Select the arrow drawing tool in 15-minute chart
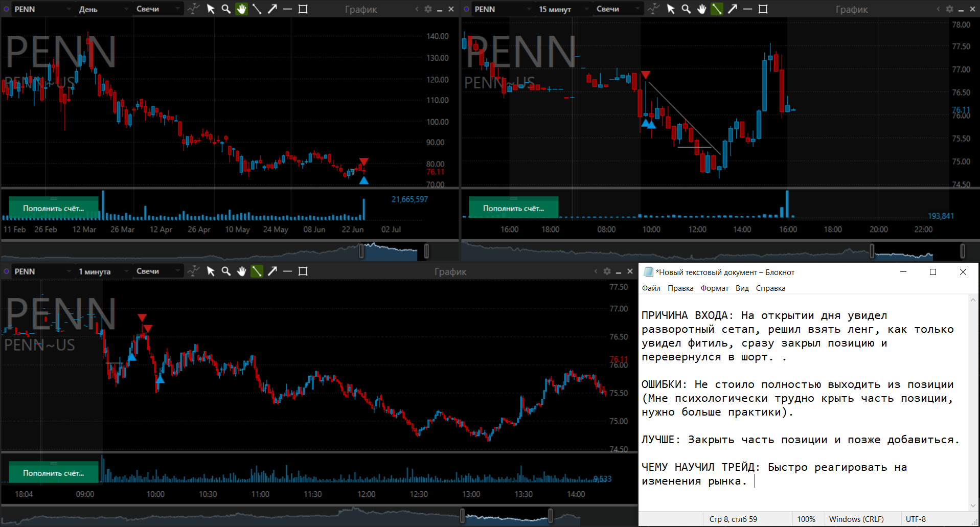980x527 pixels. coord(733,9)
